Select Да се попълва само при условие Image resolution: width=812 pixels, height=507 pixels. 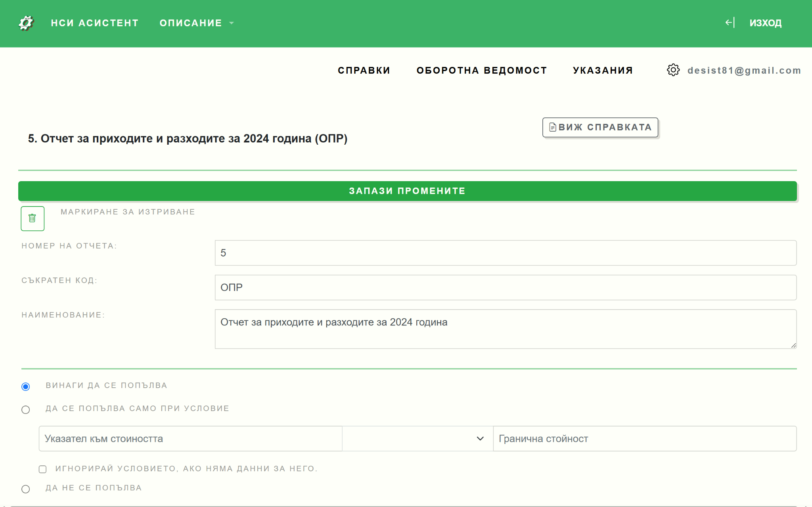26,409
